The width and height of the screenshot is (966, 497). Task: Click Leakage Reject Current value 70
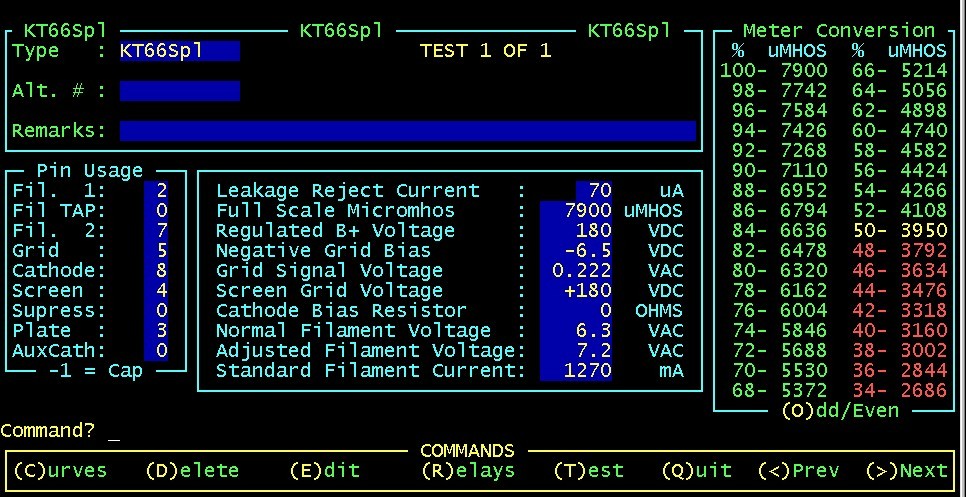coord(594,190)
